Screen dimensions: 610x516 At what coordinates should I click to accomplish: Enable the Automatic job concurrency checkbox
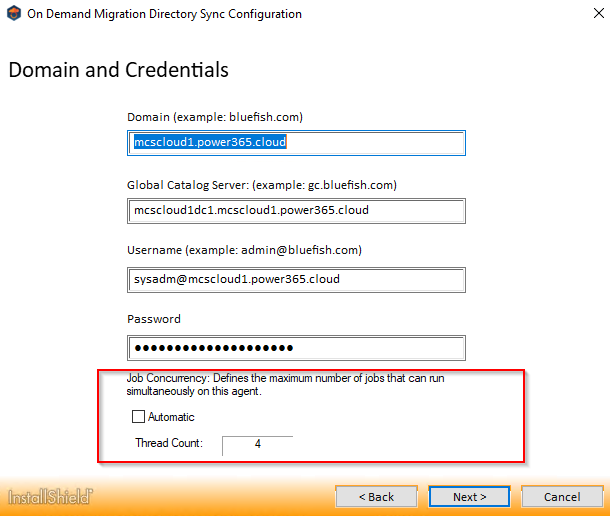[138, 417]
